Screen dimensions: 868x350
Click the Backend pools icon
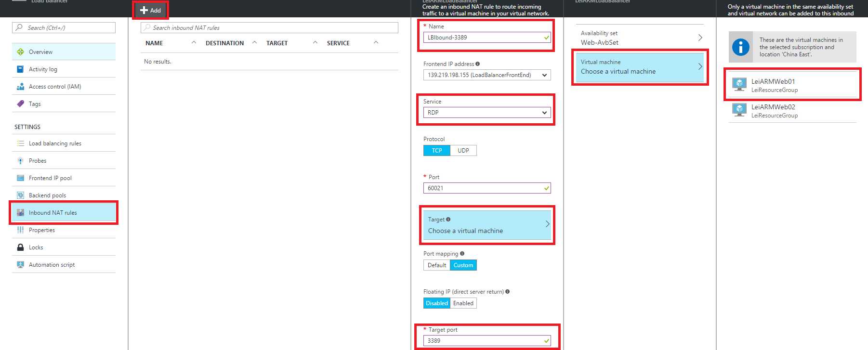pyautogui.click(x=20, y=195)
